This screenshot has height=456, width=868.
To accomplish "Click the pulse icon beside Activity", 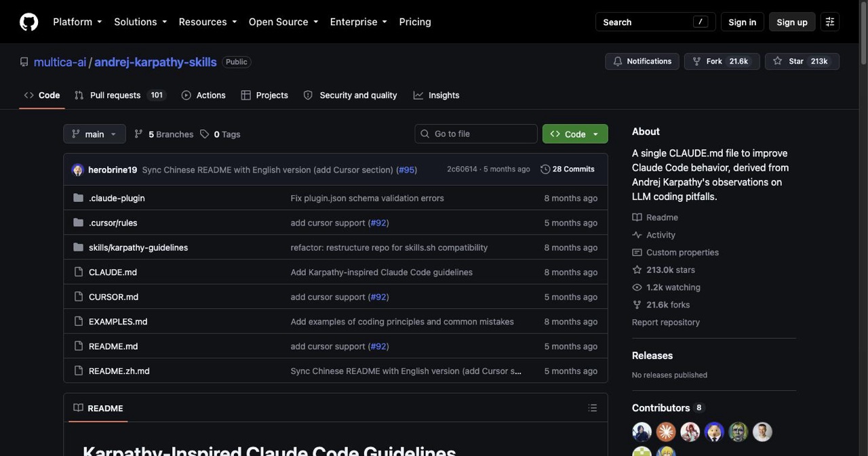I will [x=637, y=235].
